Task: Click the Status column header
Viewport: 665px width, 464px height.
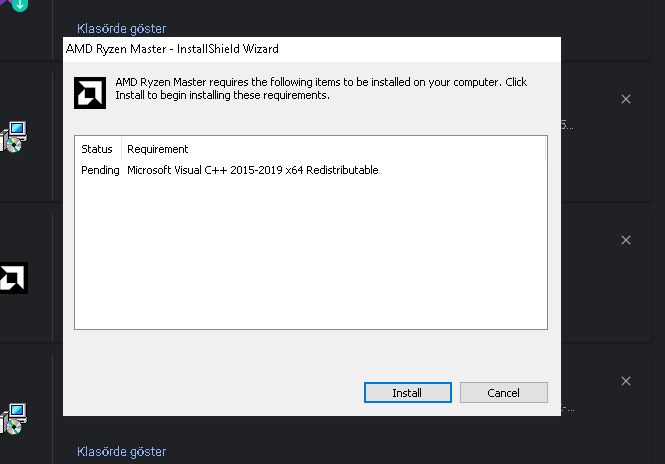Action: [x=97, y=149]
